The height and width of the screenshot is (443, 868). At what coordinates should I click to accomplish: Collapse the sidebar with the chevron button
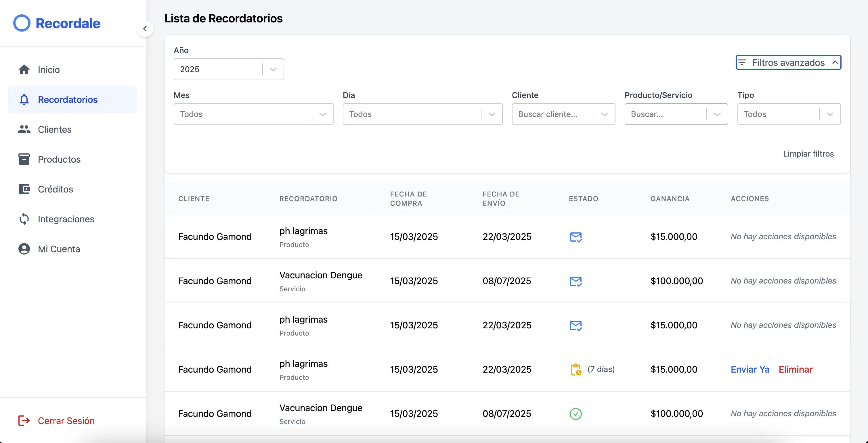pos(145,29)
